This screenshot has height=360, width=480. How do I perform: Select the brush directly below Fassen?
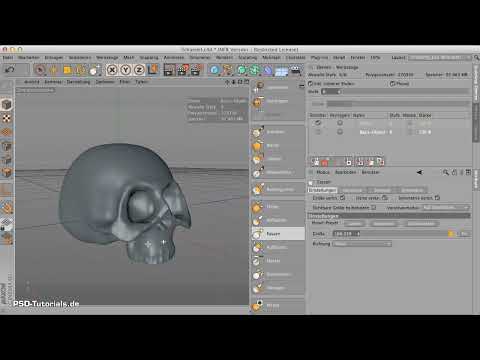tap(278, 247)
